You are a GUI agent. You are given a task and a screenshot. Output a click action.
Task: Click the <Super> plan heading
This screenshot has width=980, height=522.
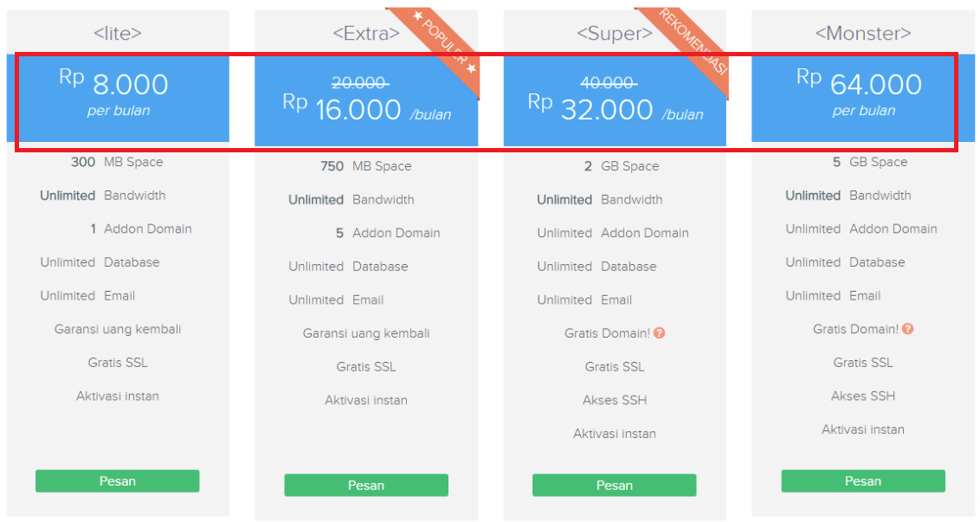pyautogui.click(x=614, y=34)
